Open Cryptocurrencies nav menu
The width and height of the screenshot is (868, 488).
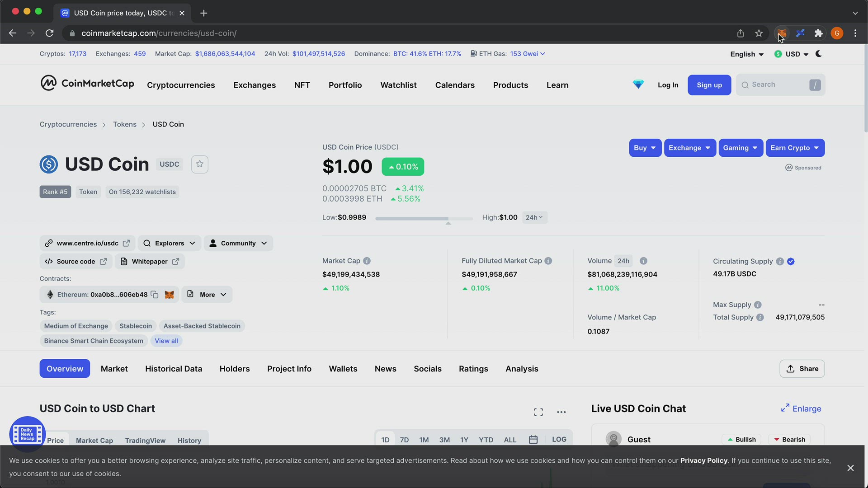point(181,85)
